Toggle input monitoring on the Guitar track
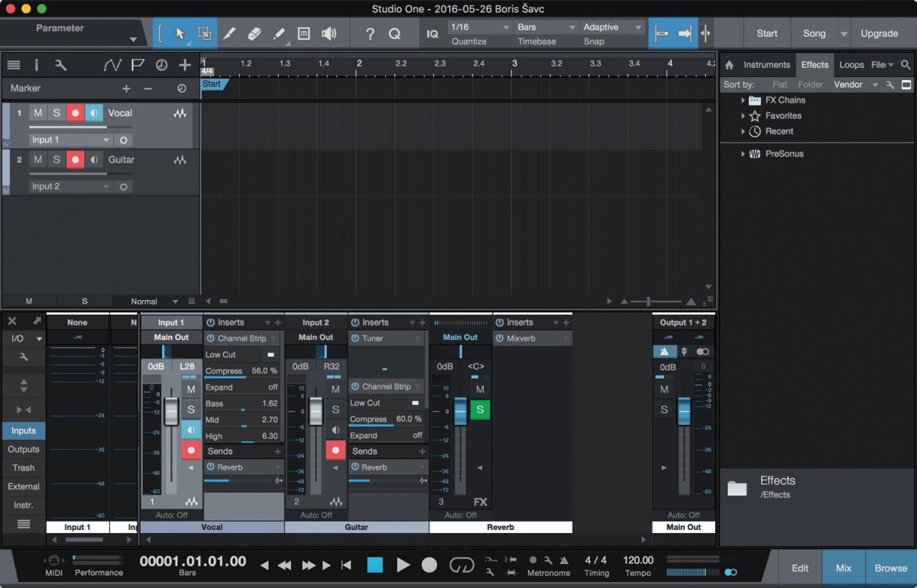Viewport: 917px width, 588px height. click(94, 160)
